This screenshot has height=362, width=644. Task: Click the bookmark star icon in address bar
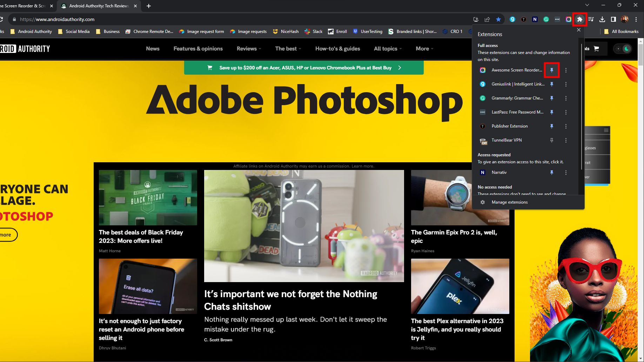click(x=498, y=19)
